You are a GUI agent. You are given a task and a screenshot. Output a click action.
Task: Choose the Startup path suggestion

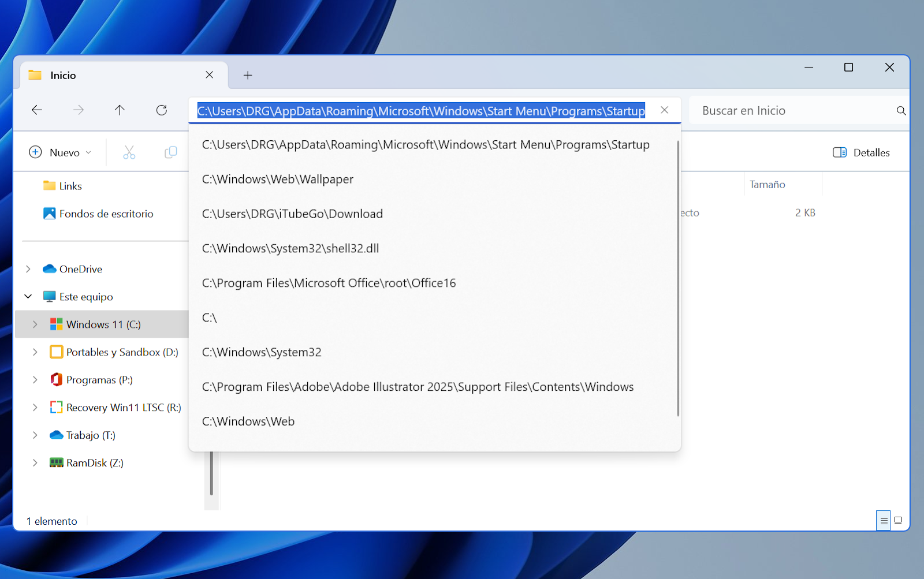pyautogui.click(x=426, y=145)
